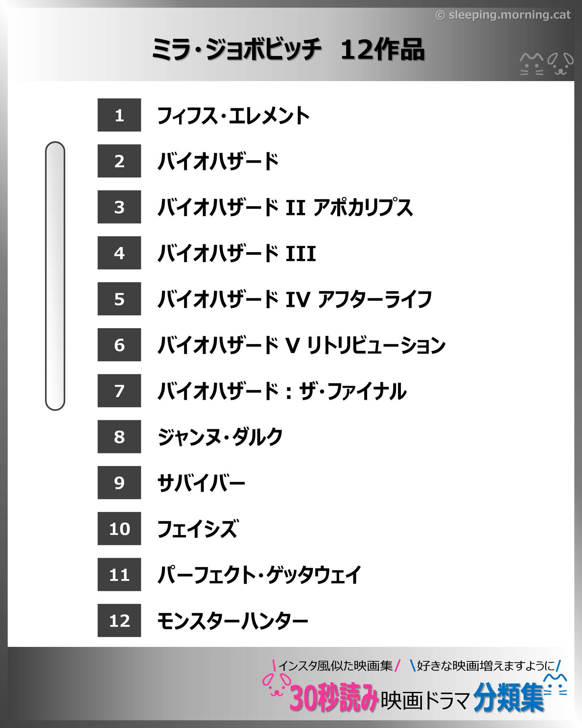This screenshot has height=728, width=582.
Task: Select number badge 7
Action: pos(119,391)
